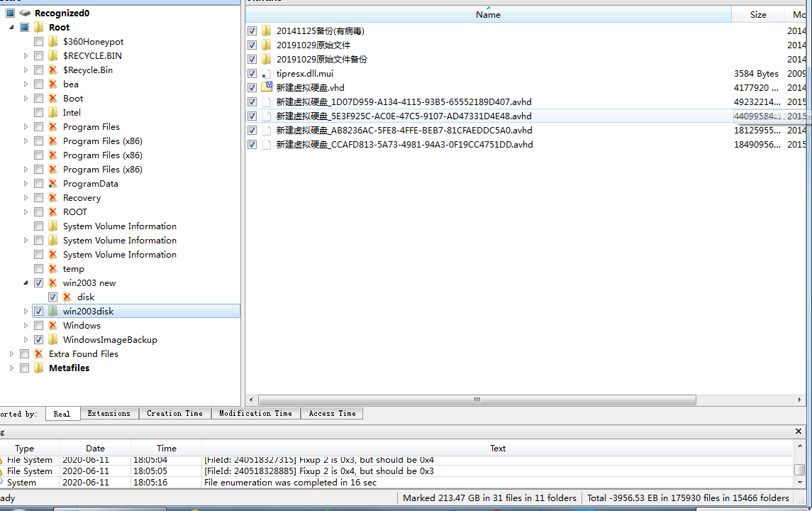Uncheck the win2003disk tree checkbox

tap(38, 311)
